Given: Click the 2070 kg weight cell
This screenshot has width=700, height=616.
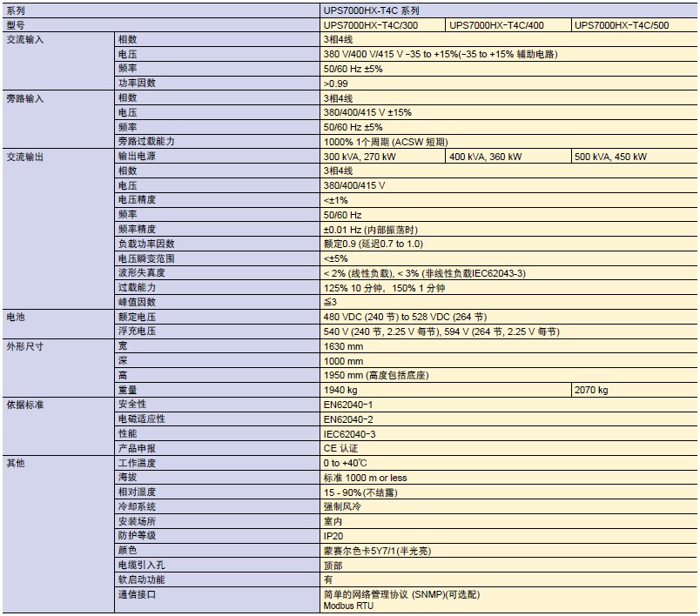Looking at the screenshot, I should pos(591,390).
